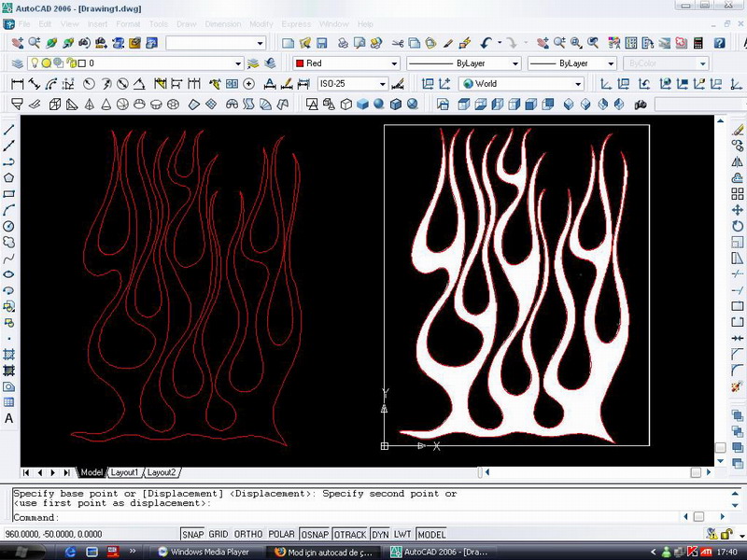Open the ByColor plot style dropdown

(703, 63)
